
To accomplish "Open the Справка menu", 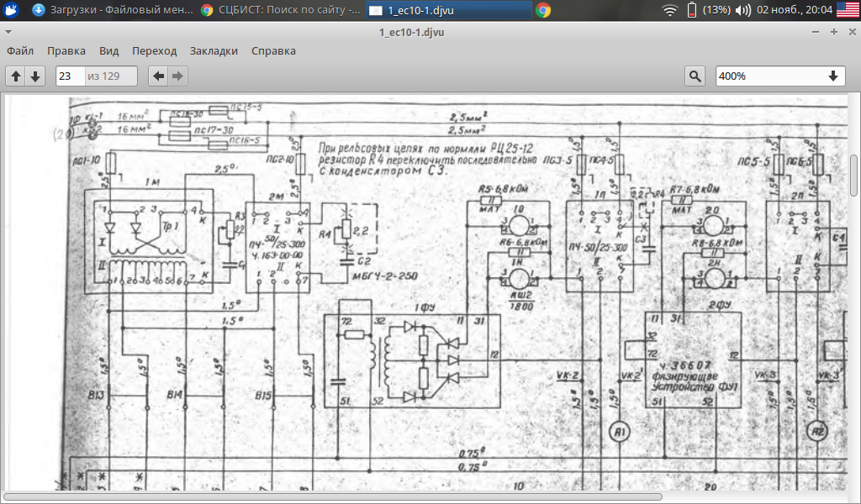I will [x=273, y=50].
